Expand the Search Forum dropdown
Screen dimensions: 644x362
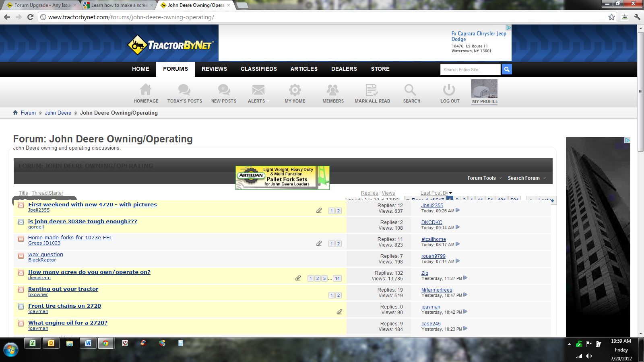[524, 178]
